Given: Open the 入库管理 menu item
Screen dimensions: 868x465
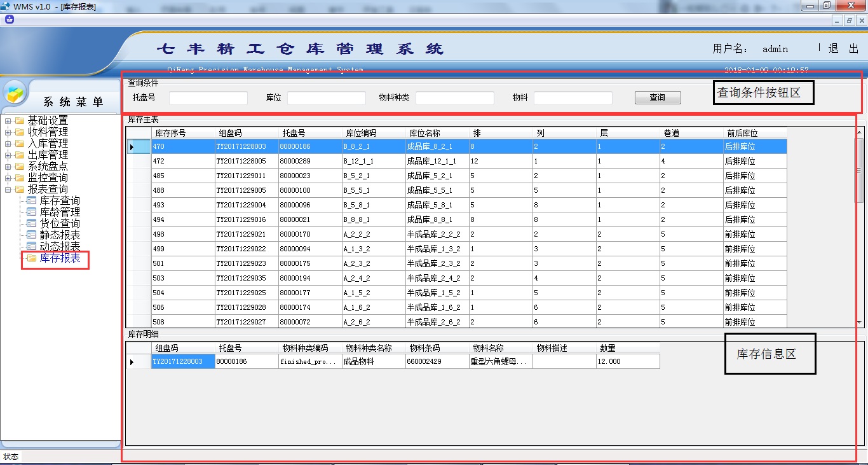Looking at the screenshot, I should (x=48, y=144).
